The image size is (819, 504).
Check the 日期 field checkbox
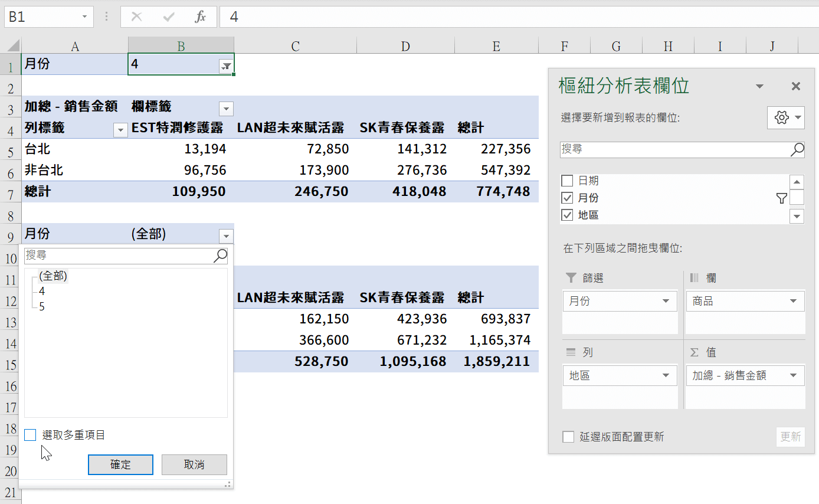(x=568, y=181)
